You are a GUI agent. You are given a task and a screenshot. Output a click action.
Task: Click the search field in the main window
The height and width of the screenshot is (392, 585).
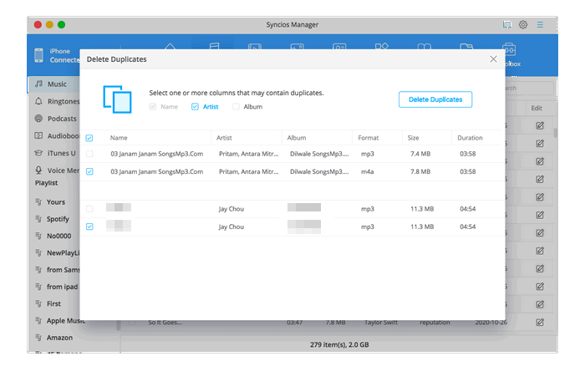click(x=530, y=88)
